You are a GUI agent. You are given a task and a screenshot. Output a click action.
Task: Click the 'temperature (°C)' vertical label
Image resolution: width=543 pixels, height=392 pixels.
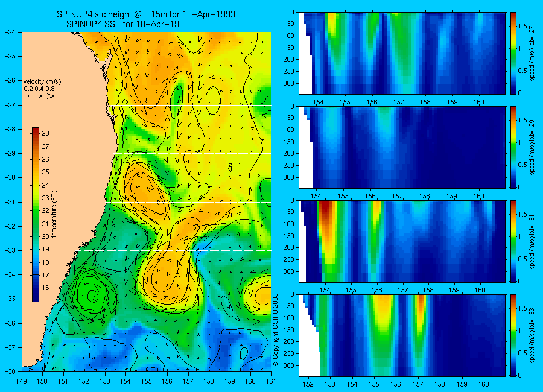(x=54, y=215)
